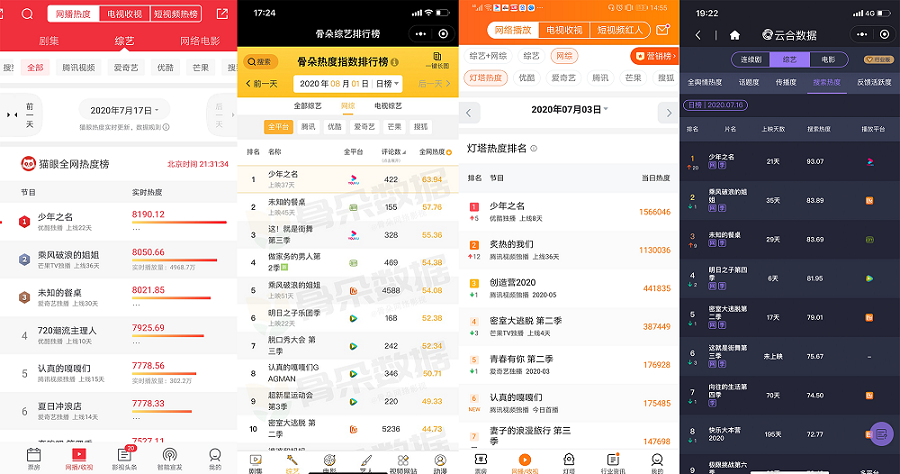Open the three-dot menu in the 云合数据 header
Viewport: 900px width, 474px height.
click(x=862, y=34)
